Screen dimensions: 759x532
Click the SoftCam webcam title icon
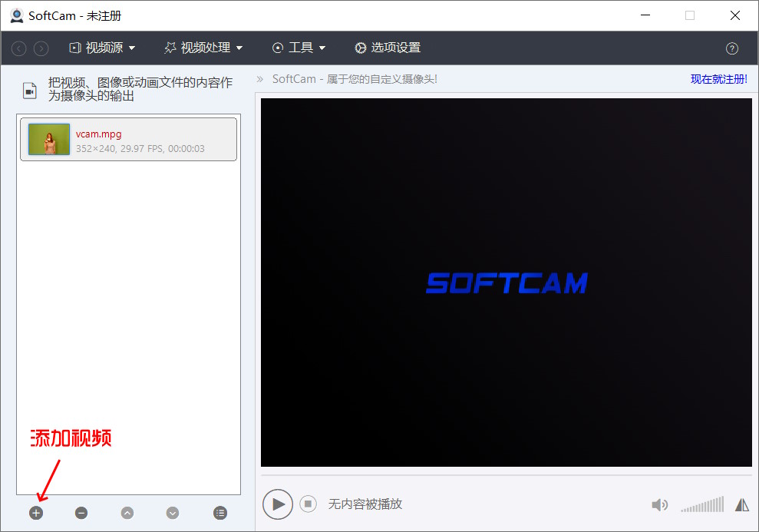pos(17,15)
